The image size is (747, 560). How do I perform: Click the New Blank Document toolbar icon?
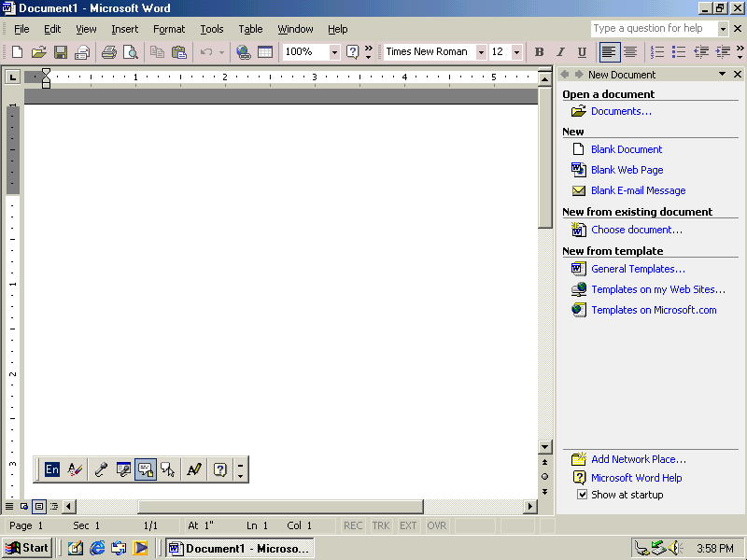coord(17,52)
